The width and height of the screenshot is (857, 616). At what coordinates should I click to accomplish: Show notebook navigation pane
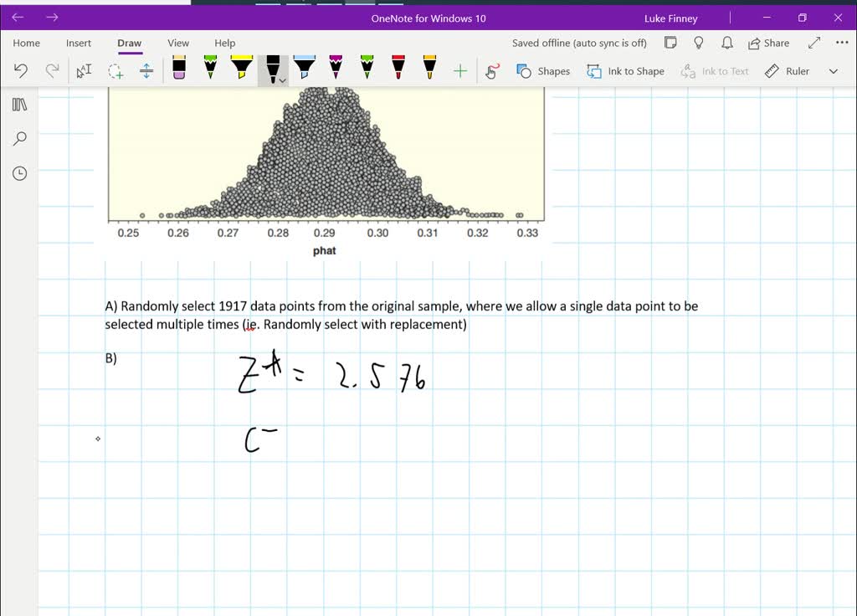pyautogui.click(x=20, y=104)
